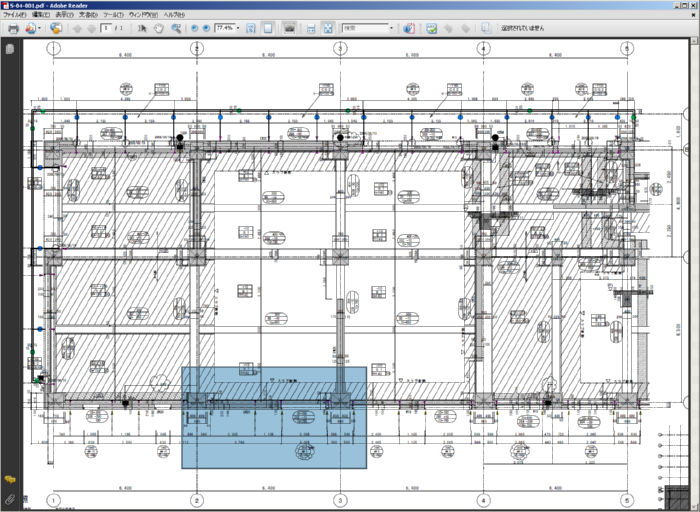Open the ファイル(F) menu
This screenshot has width=700, height=512.
coord(14,16)
